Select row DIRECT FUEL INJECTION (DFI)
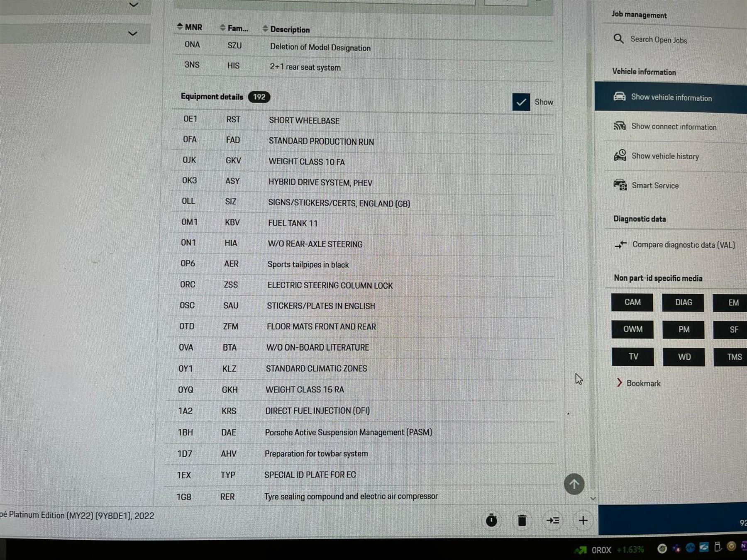This screenshot has width=747, height=560. click(360, 411)
